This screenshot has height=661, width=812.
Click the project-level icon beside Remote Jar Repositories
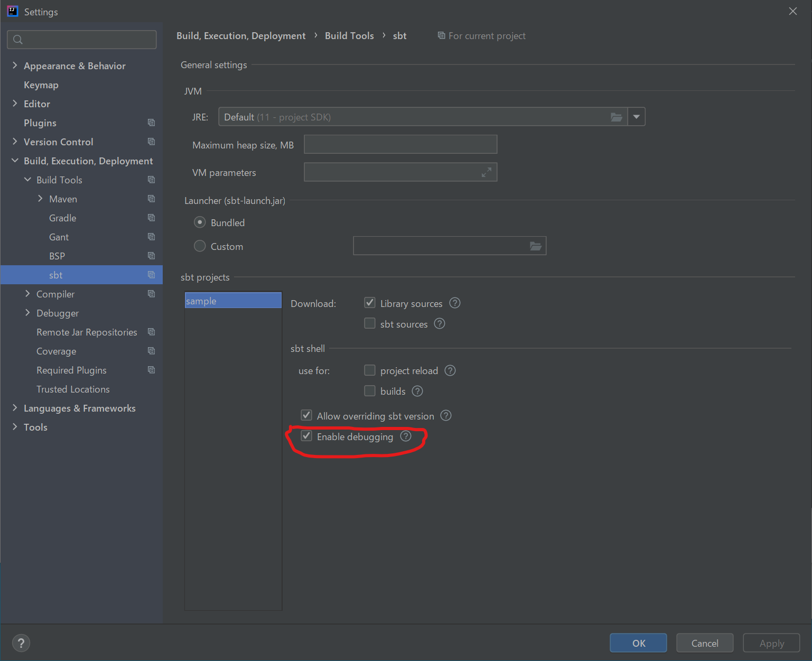click(152, 332)
